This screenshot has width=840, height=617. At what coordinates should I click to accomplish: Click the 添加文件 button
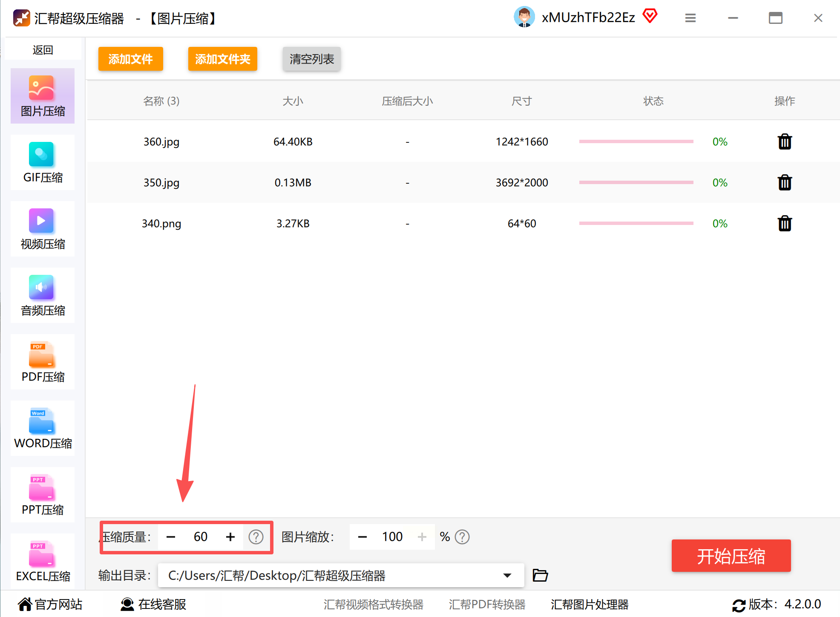coord(130,59)
